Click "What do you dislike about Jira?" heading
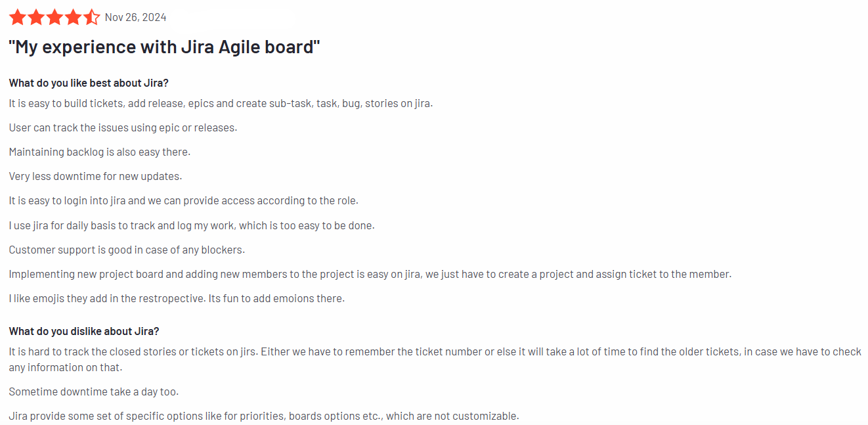This screenshot has width=868, height=425. point(84,331)
